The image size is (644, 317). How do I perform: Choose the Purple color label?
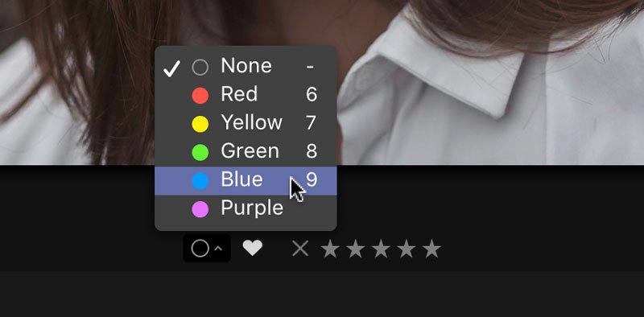coord(246,208)
